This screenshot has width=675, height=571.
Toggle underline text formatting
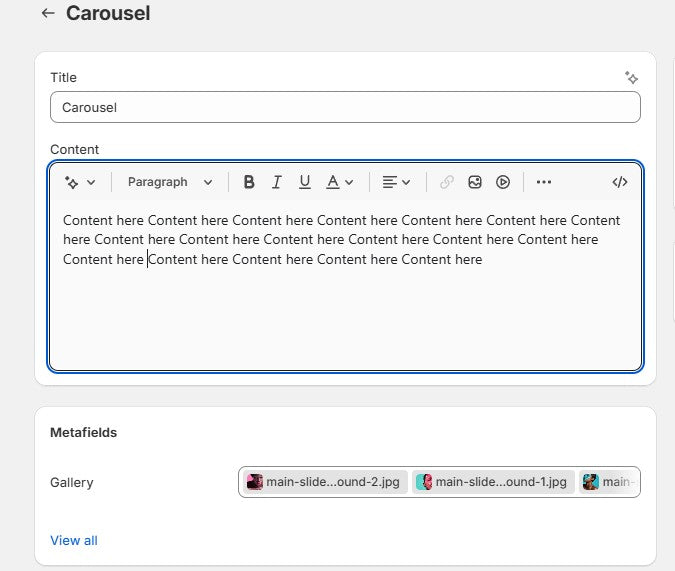[x=305, y=182]
